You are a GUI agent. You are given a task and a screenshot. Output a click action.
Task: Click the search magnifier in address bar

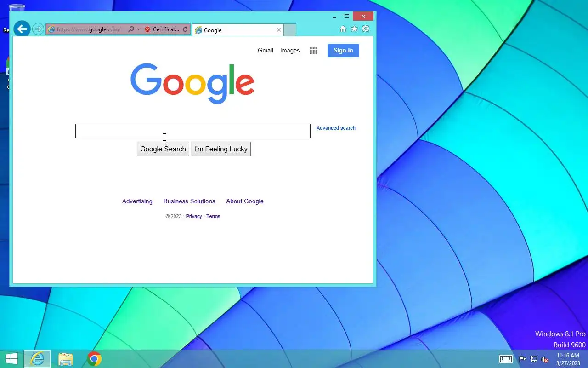point(131,29)
